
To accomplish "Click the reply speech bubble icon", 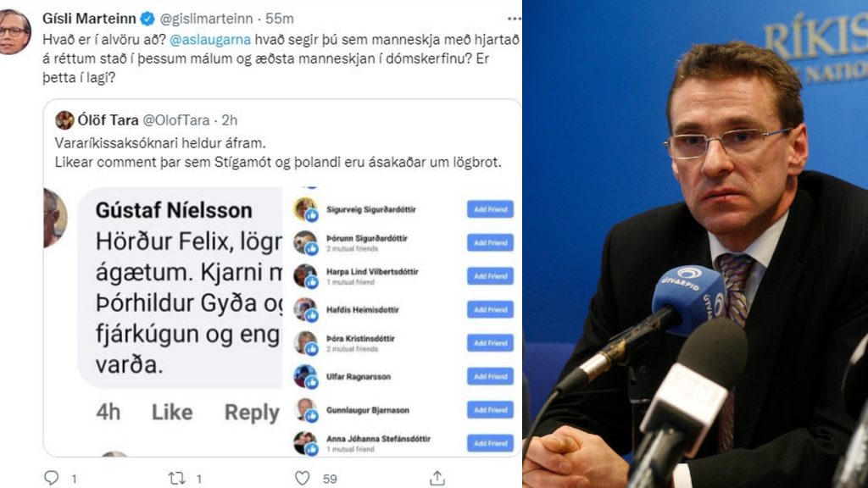I will (52, 478).
